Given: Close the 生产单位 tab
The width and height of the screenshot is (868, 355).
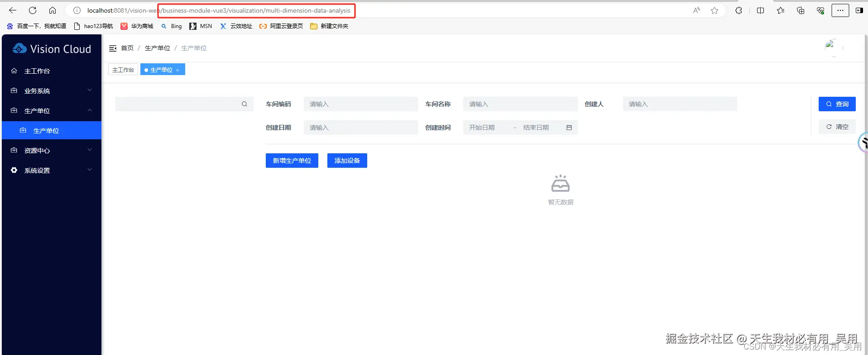Looking at the screenshot, I should point(177,70).
